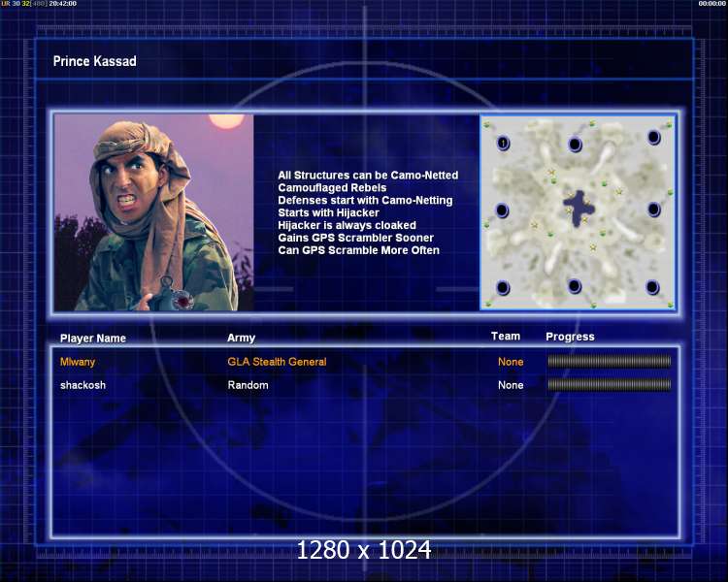Image resolution: width=728 pixels, height=582 pixels.
Task: Click the dark cross-shaped lake at minimap center
Action: (579, 208)
